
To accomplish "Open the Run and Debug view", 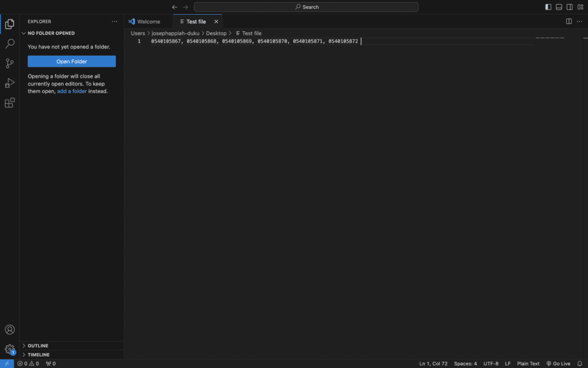I will (x=10, y=83).
